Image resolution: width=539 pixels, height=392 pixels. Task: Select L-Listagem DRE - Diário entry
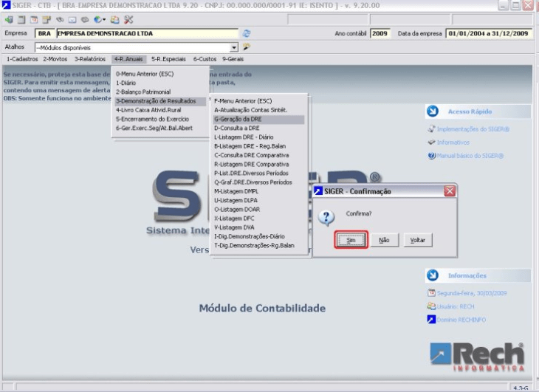coord(258,137)
